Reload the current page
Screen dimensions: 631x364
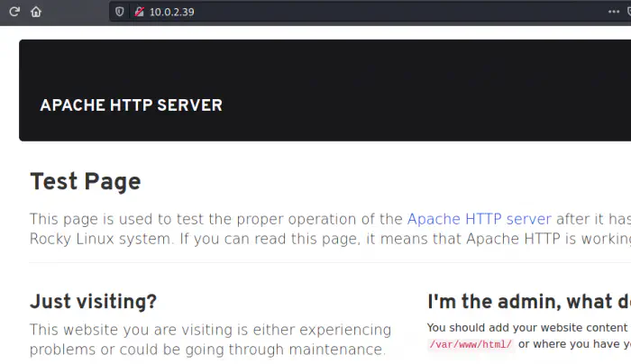[x=14, y=12]
